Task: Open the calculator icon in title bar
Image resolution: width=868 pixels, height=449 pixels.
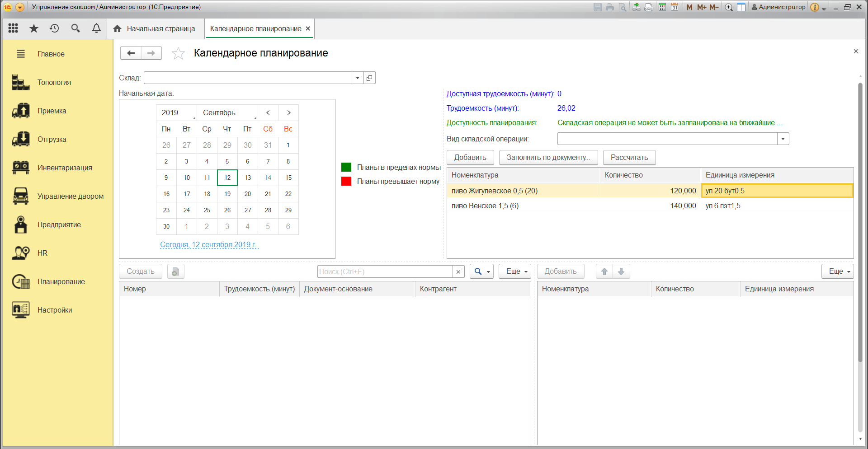Action: pyautogui.click(x=662, y=7)
